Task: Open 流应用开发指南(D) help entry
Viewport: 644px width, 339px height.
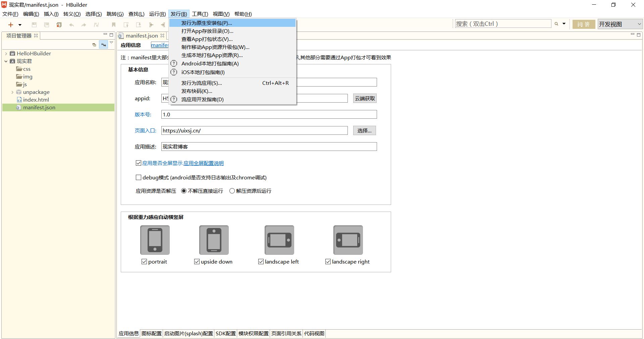Action: coord(232,99)
